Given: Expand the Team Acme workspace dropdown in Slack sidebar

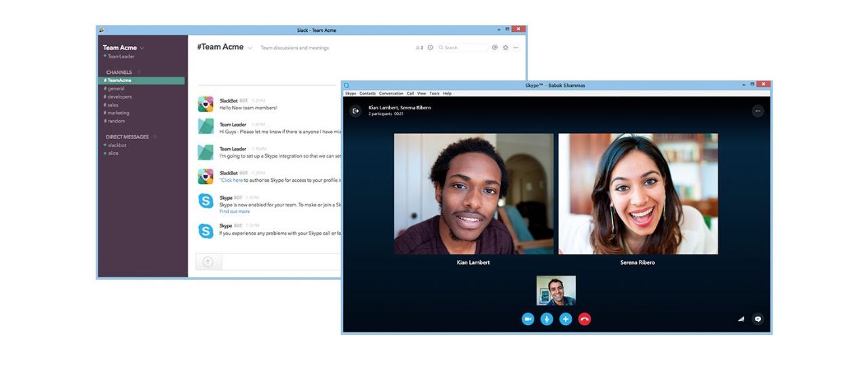Looking at the screenshot, I should pos(142,48).
